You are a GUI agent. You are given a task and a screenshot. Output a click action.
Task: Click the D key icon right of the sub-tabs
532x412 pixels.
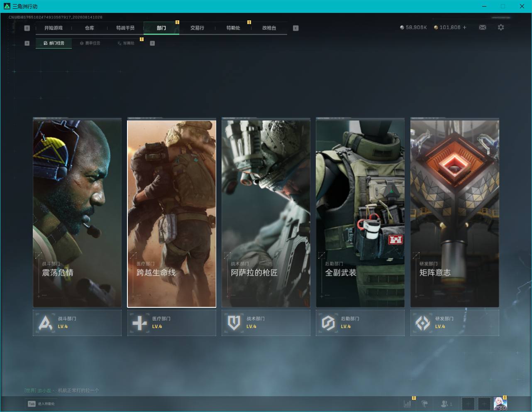click(x=152, y=43)
